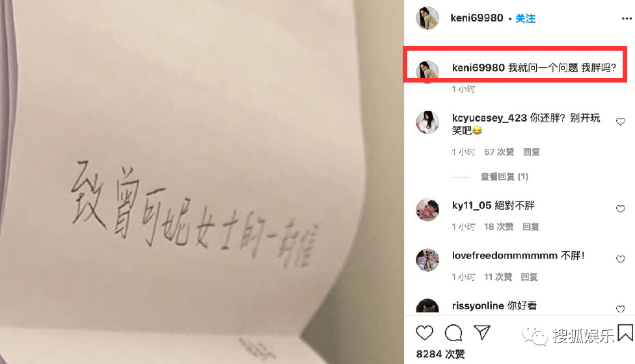Expand 查看回复 (1) replies
The height and width of the screenshot is (364, 635).
(504, 176)
